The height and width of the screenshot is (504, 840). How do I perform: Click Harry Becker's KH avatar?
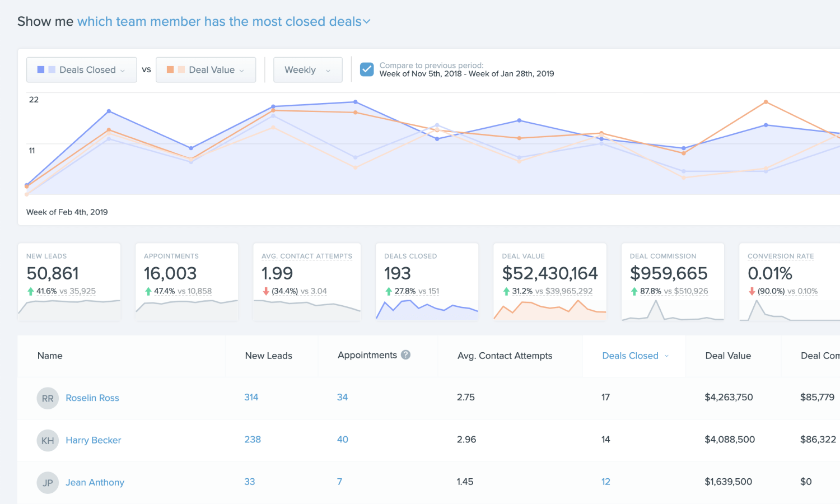click(x=48, y=441)
